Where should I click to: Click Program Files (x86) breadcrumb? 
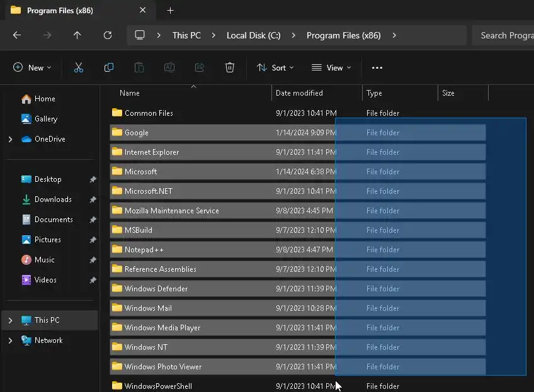click(x=344, y=35)
